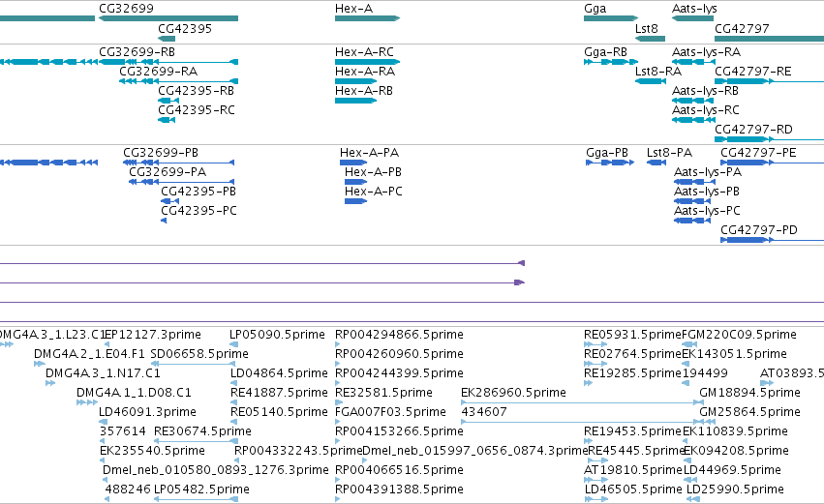Screen dimensions: 824x504
Task: Click the LD25990.5prime EST label
Action: [x=735, y=489]
